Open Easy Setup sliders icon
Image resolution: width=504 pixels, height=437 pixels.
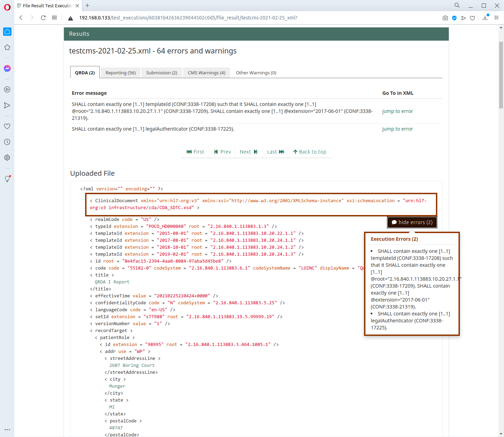[496, 18]
